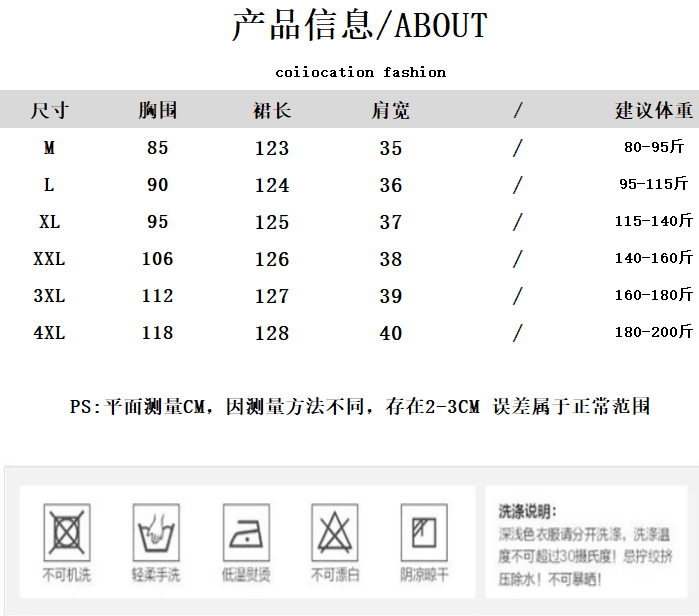Click the PS measurement note text
Viewport: 699px width, 616px height.
tap(360, 406)
